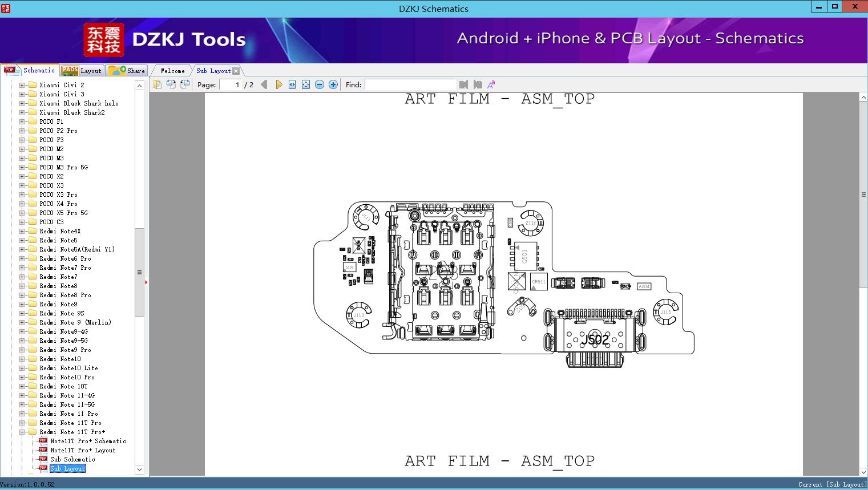The image size is (868, 490).
Task: Find next match icon
Action: coord(478,84)
